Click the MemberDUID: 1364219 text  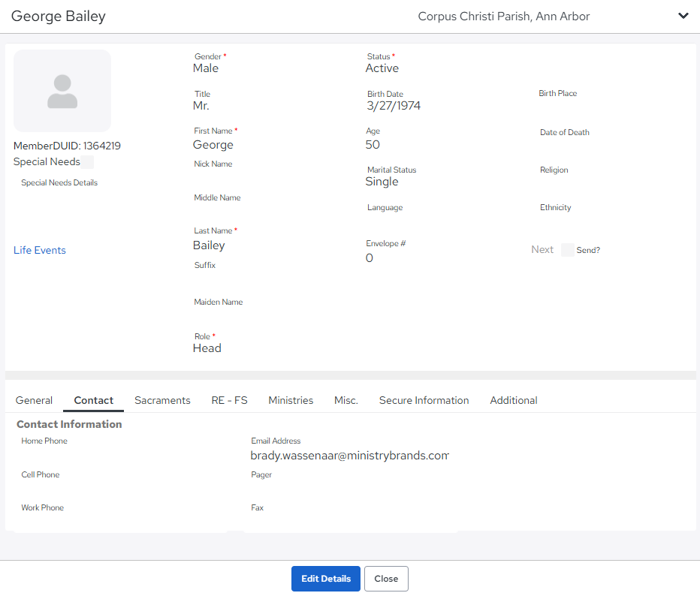[x=67, y=146]
